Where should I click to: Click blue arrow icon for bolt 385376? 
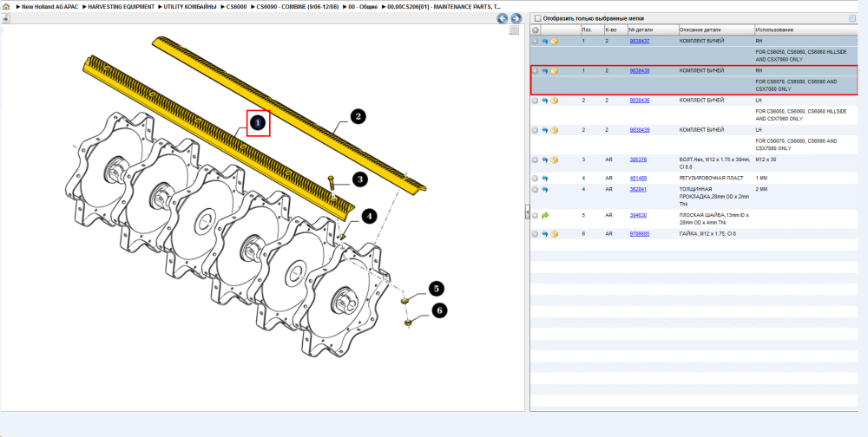pos(545,160)
